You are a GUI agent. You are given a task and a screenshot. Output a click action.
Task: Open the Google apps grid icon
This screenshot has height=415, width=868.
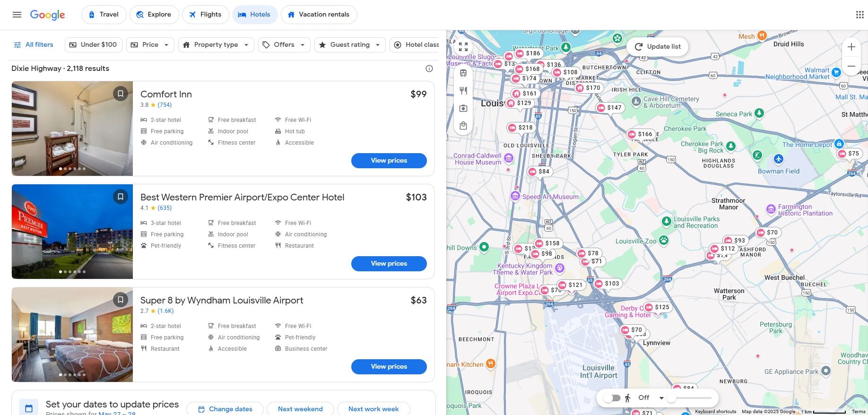coord(859,15)
